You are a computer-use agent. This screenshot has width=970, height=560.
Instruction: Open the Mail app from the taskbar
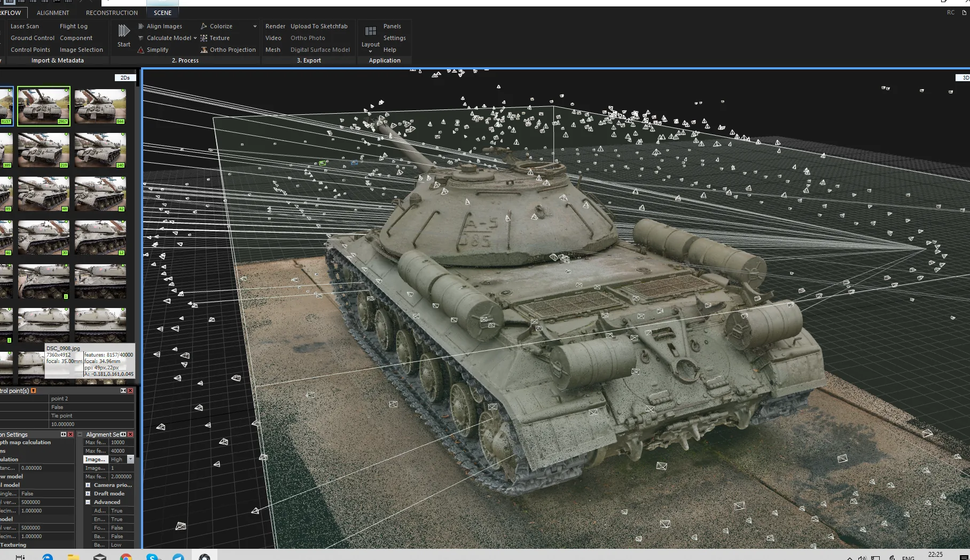pos(100,557)
